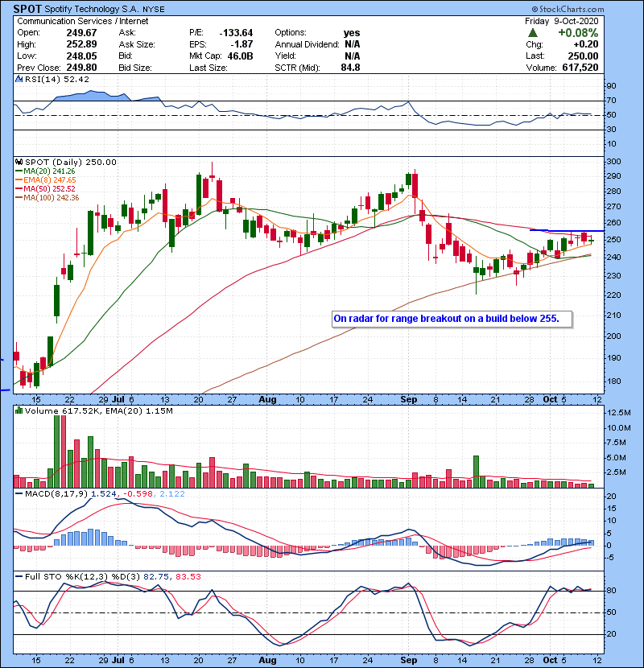Viewport: 644px width, 668px height.
Task: Click the MA(50) red legend line
Action: point(19,189)
